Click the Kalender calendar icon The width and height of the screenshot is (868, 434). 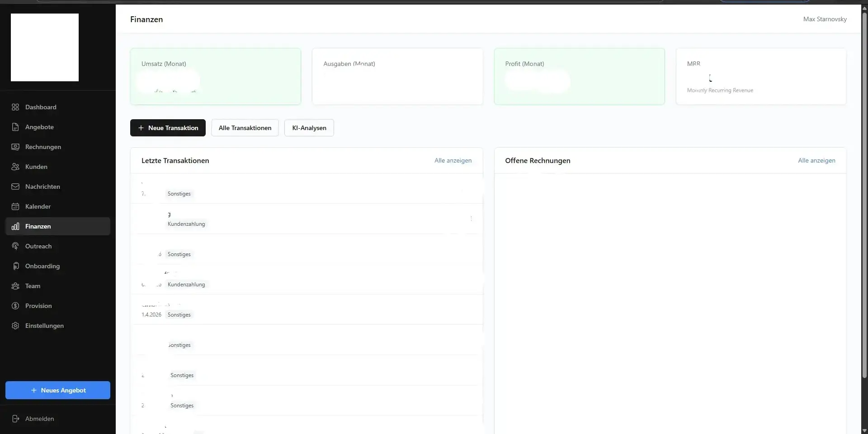click(15, 206)
